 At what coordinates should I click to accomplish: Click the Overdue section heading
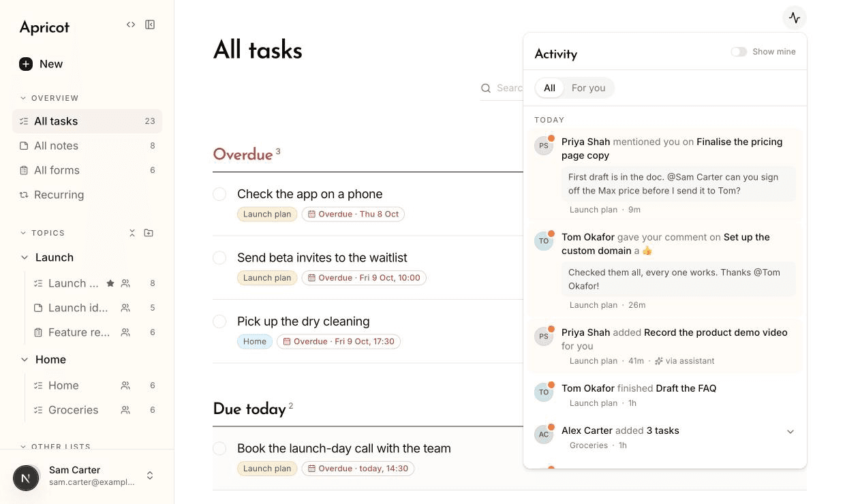click(243, 155)
